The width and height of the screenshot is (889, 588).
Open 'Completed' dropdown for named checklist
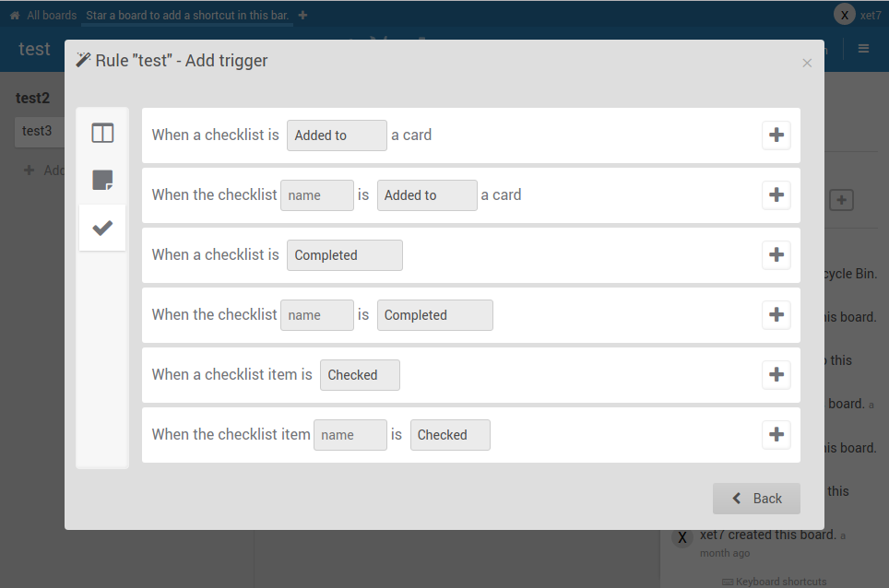pyautogui.click(x=435, y=315)
